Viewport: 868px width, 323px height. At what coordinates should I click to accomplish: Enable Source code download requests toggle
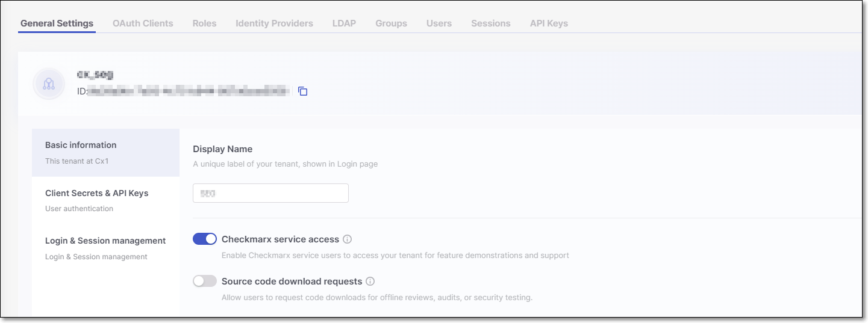click(205, 281)
